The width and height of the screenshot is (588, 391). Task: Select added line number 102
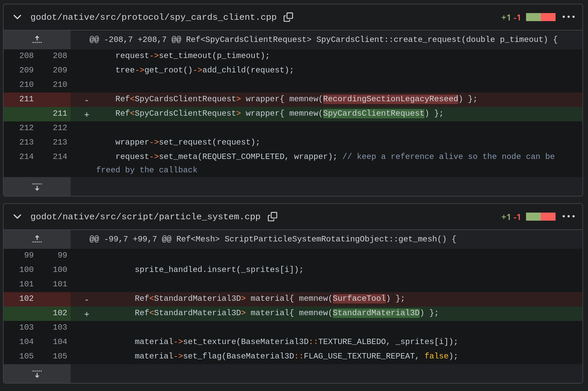click(x=60, y=313)
